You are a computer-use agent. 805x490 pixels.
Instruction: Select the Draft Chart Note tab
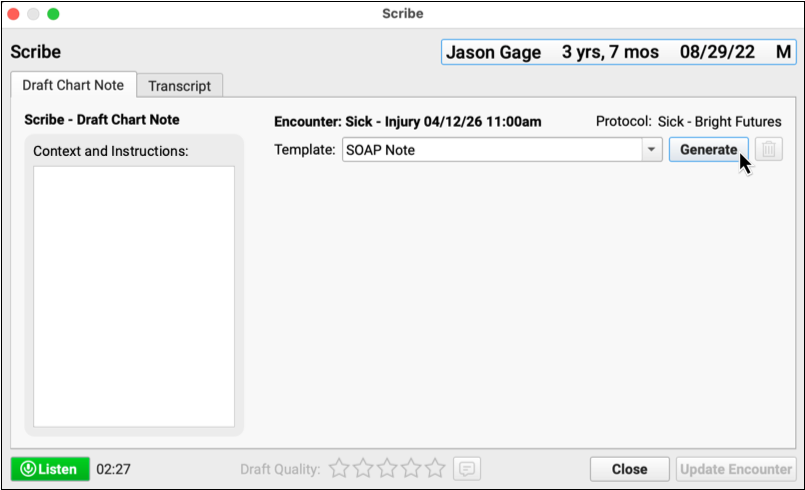tap(73, 85)
